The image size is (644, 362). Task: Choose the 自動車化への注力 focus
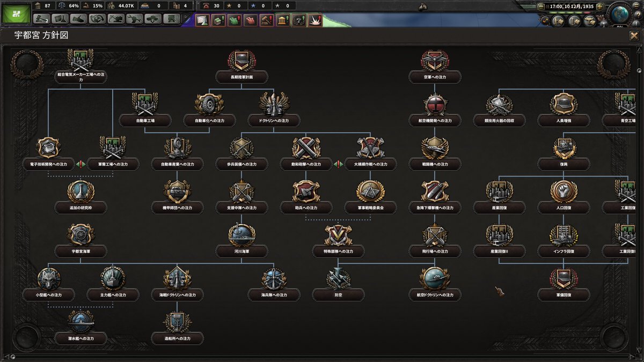pyautogui.click(x=209, y=109)
